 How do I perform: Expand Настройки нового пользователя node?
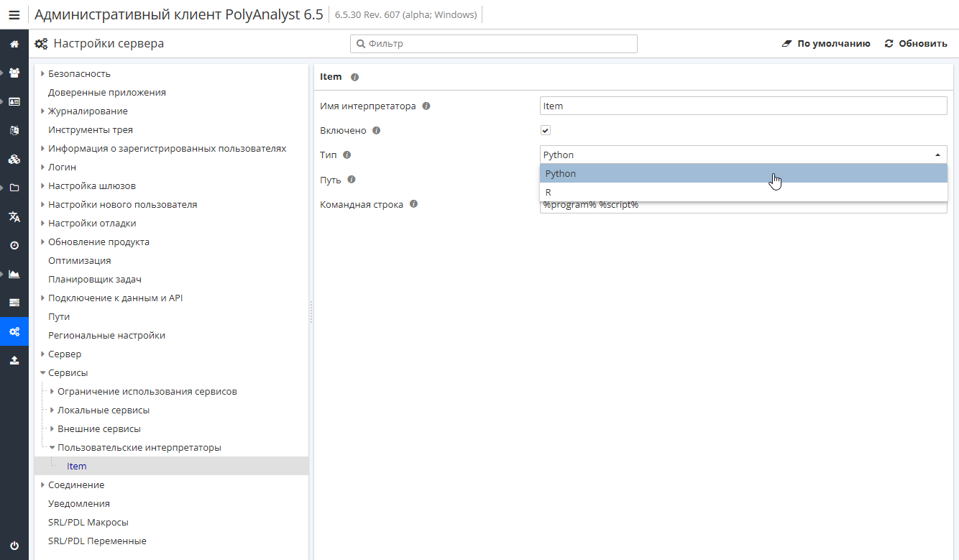(42, 204)
